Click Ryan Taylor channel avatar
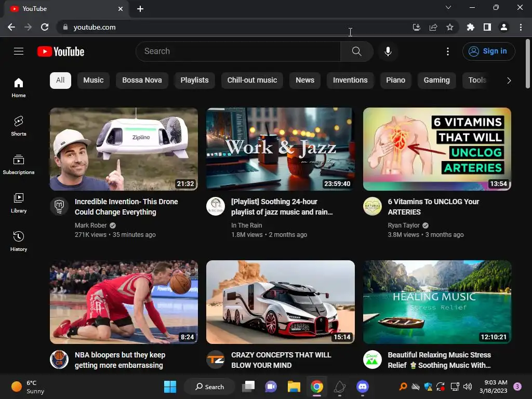Image resolution: width=532 pixels, height=399 pixels. 372,206
